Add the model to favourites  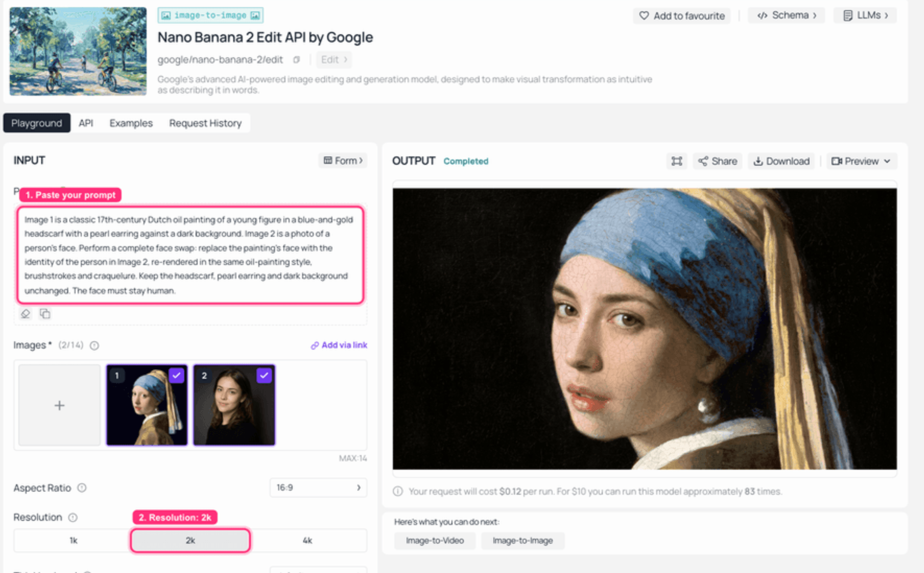(681, 16)
